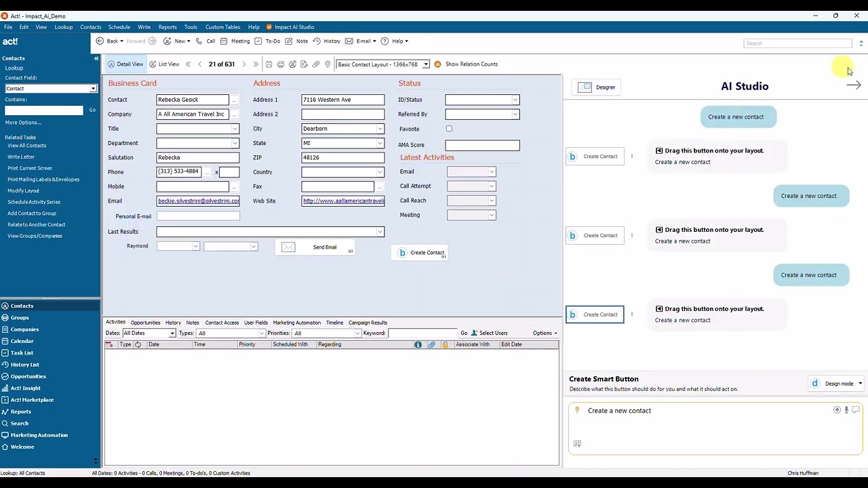The image size is (868, 488).
Task: Open the beckie.silvestrini email link
Action: (198, 201)
